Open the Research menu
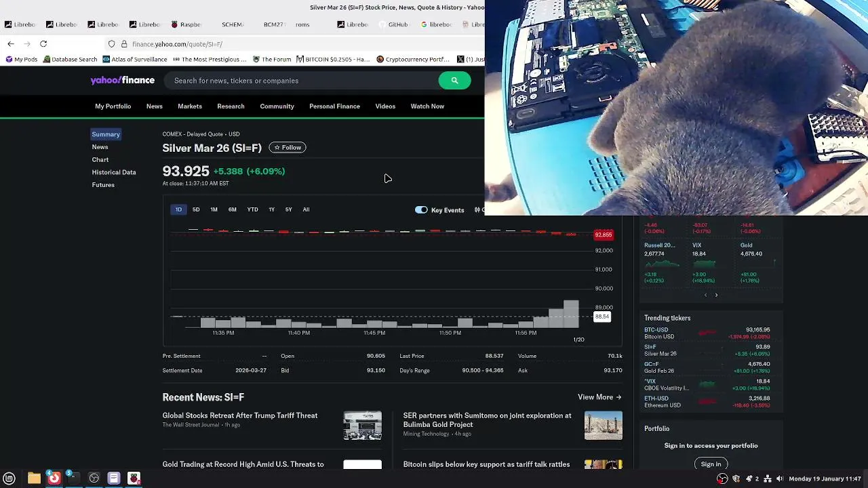 click(x=231, y=106)
